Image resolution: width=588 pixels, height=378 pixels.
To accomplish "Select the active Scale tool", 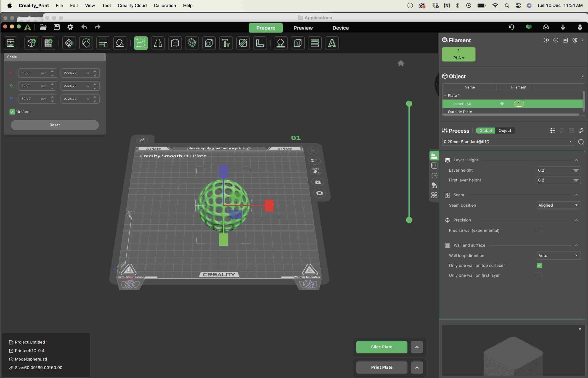I will click(x=141, y=43).
